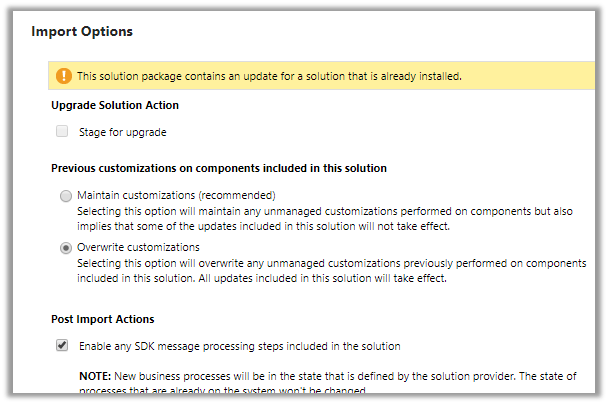Viewport: 608px width, 404px height.
Task: Click the Post Import Actions heading
Action: pyautogui.click(x=103, y=319)
